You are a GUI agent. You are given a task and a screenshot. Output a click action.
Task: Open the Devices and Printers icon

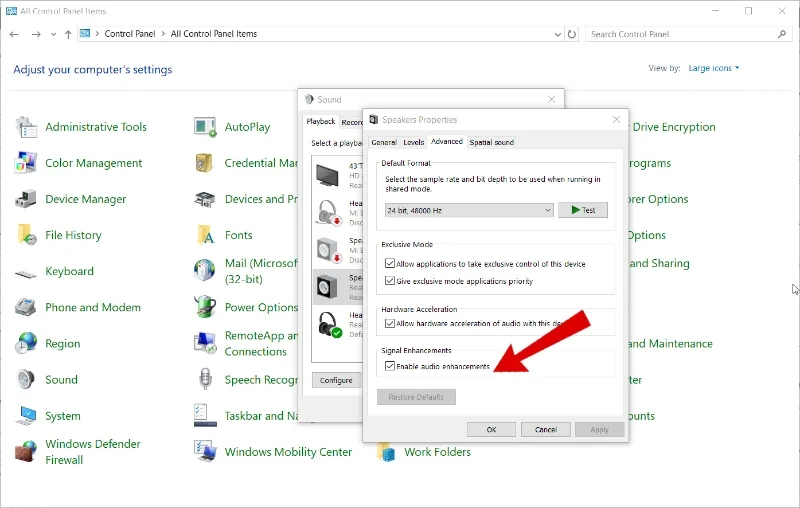tap(205, 199)
